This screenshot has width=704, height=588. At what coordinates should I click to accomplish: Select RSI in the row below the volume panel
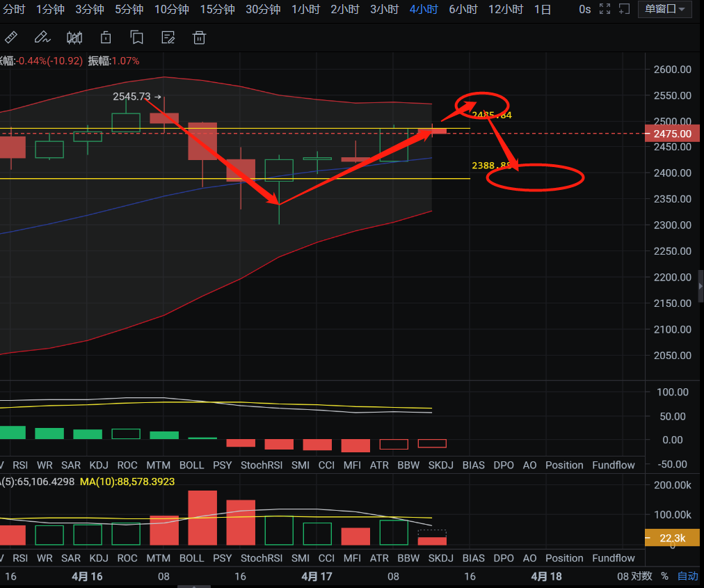point(20,558)
